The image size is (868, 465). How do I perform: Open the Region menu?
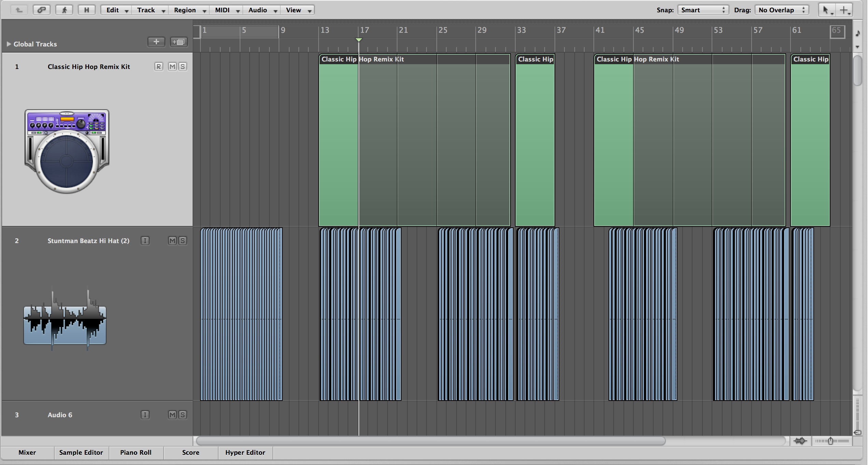click(x=190, y=10)
